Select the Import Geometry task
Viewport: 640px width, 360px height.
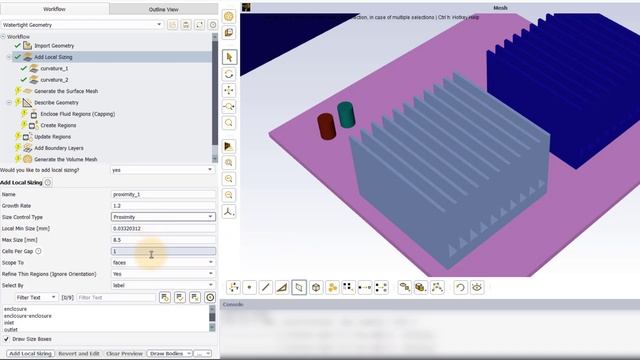pos(54,46)
